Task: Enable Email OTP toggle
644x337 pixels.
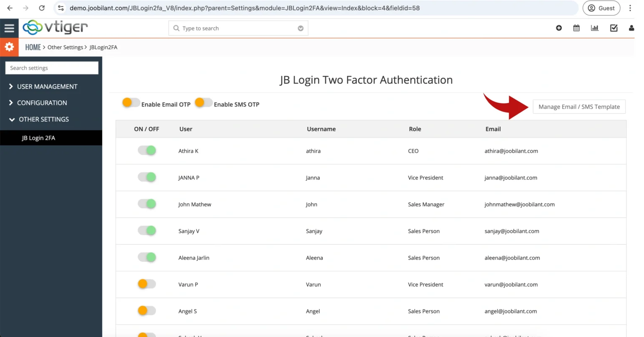Action: pyautogui.click(x=131, y=102)
